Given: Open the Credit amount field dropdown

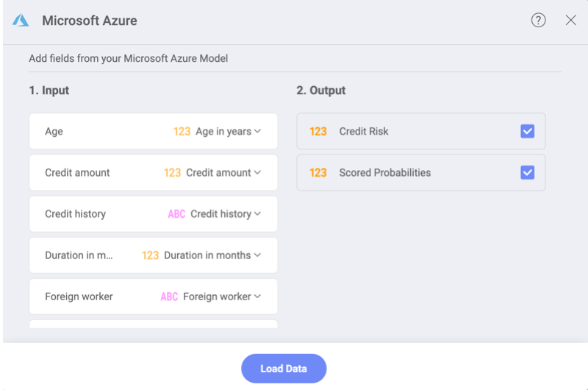Looking at the screenshot, I should click(x=257, y=173).
